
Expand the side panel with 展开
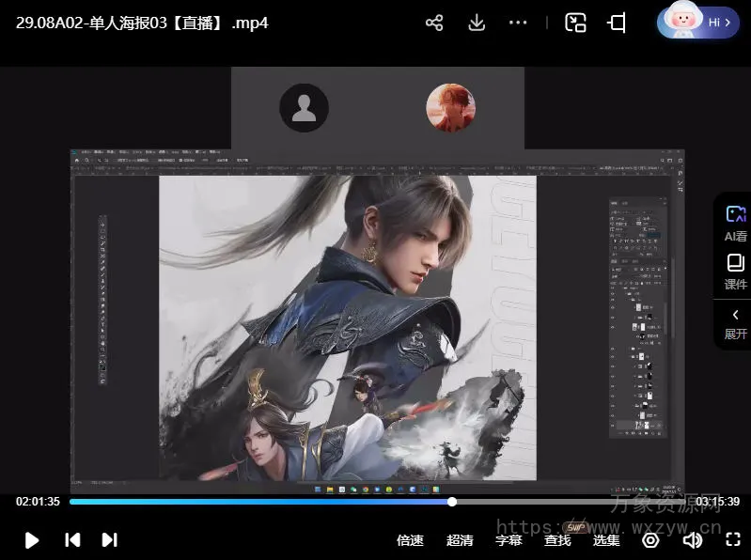[x=735, y=324]
